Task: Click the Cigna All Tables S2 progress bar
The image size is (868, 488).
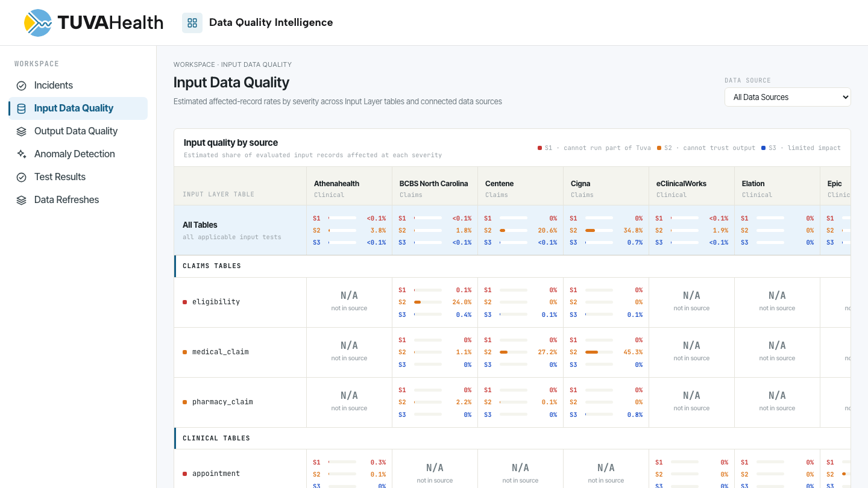Action: pos(599,231)
